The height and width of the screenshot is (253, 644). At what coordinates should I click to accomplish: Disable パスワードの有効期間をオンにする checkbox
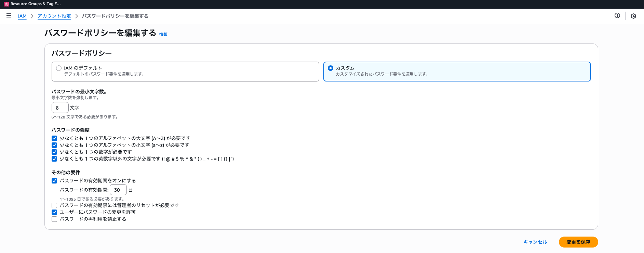point(54,181)
